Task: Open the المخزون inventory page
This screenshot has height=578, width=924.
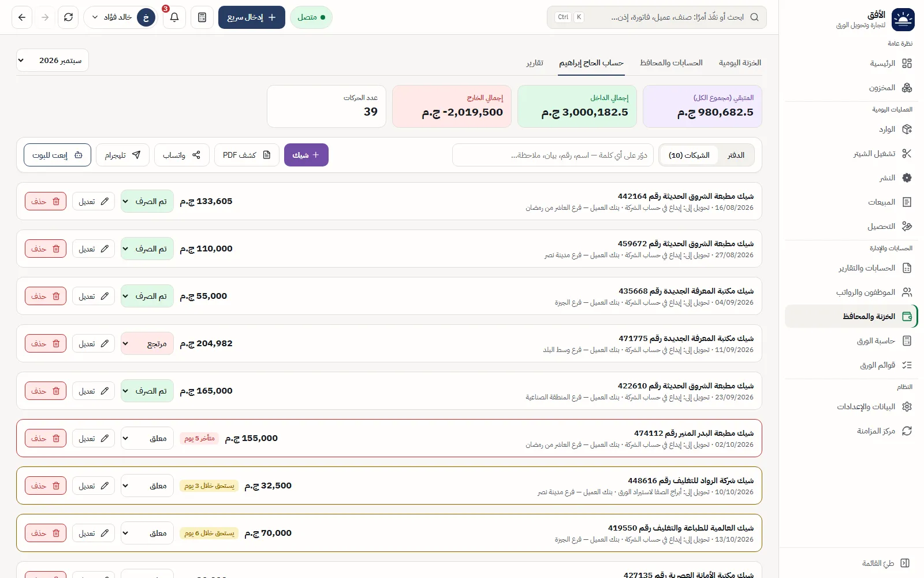Action: [851, 88]
